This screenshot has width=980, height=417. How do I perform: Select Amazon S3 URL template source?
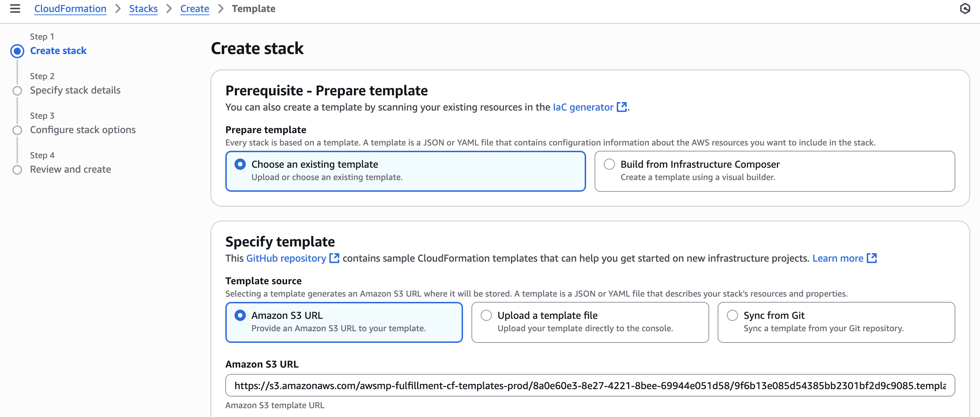click(x=240, y=315)
